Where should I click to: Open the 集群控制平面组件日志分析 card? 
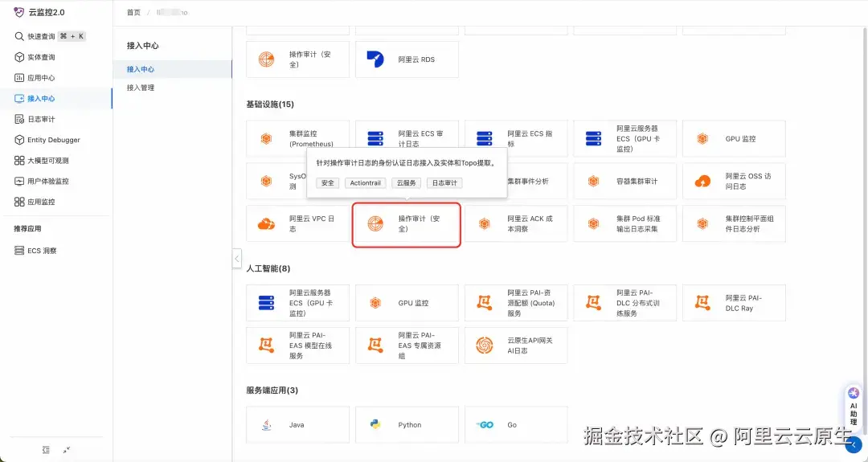pos(734,223)
